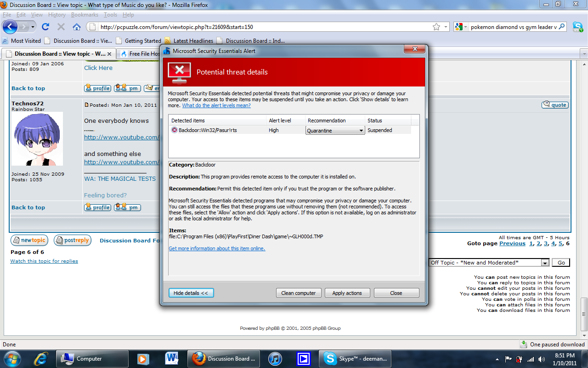Show hidden system tray icons arrow
The image size is (588, 368).
pyautogui.click(x=498, y=359)
